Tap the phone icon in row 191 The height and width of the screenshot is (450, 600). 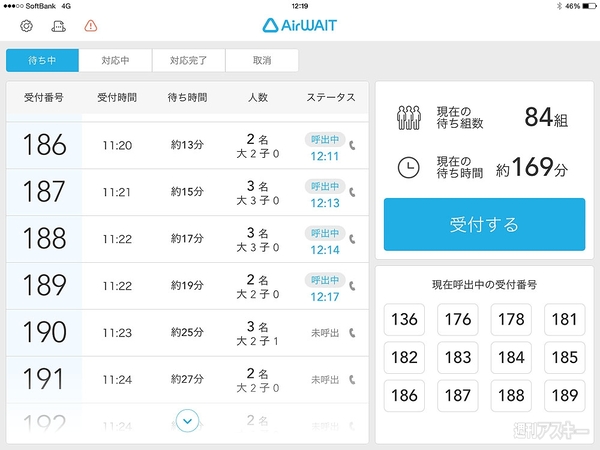(352, 380)
